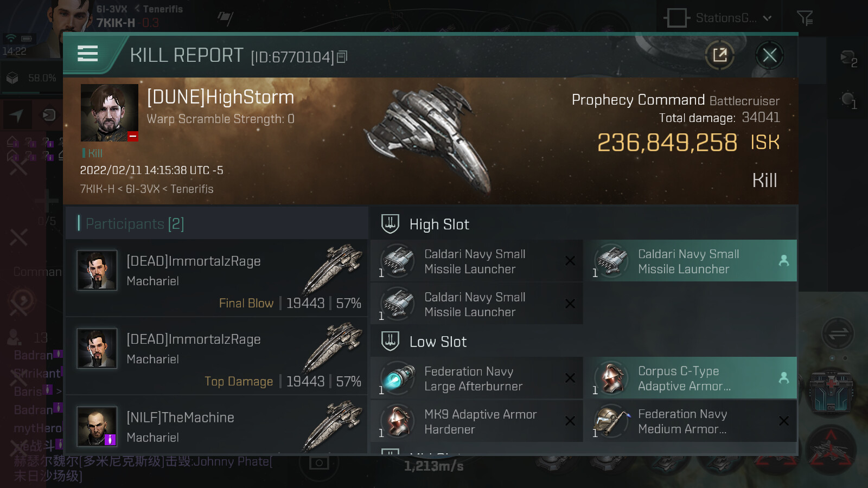
Task: Click MK9 Adaptive Armor Hardener icon
Action: [398, 421]
